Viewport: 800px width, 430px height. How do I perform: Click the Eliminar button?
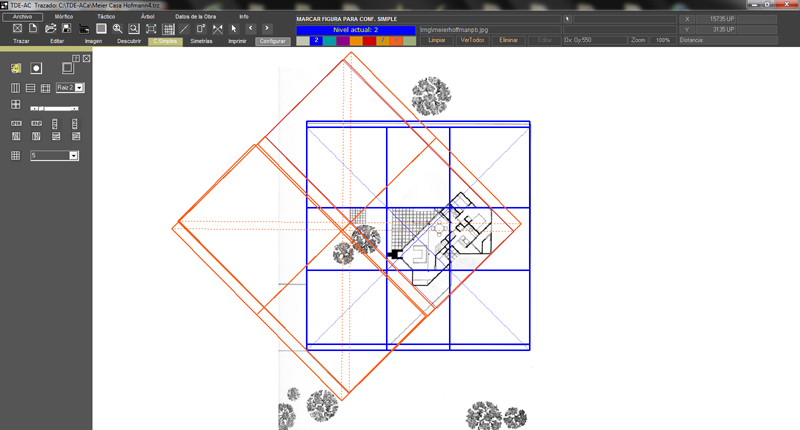click(509, 40)
